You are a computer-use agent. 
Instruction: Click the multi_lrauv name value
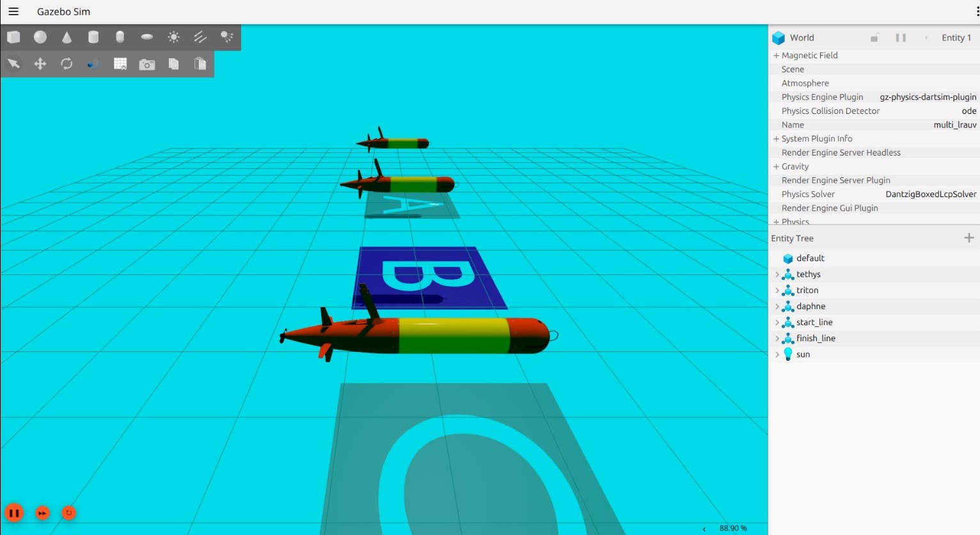tap(954, 125)
